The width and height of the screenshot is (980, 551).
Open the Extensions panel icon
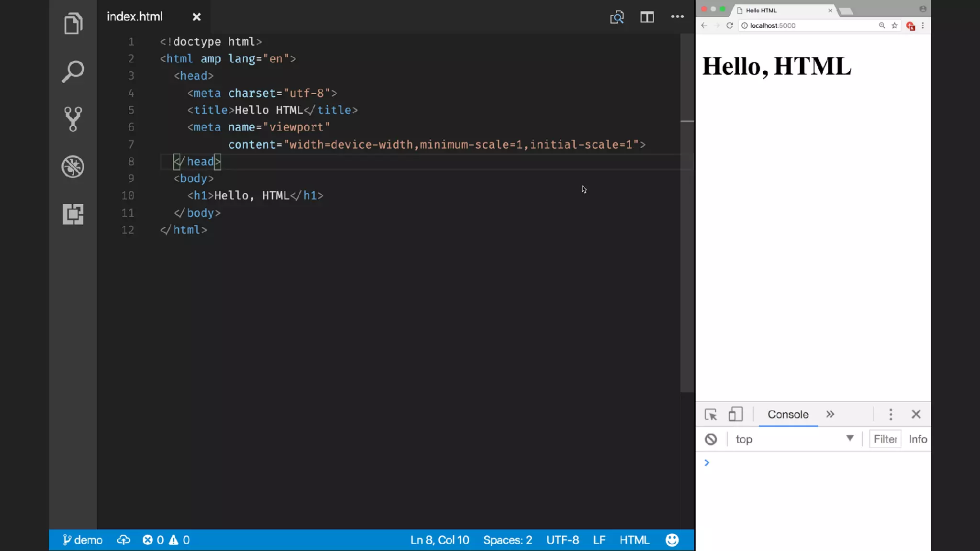(x=73, y=214)
